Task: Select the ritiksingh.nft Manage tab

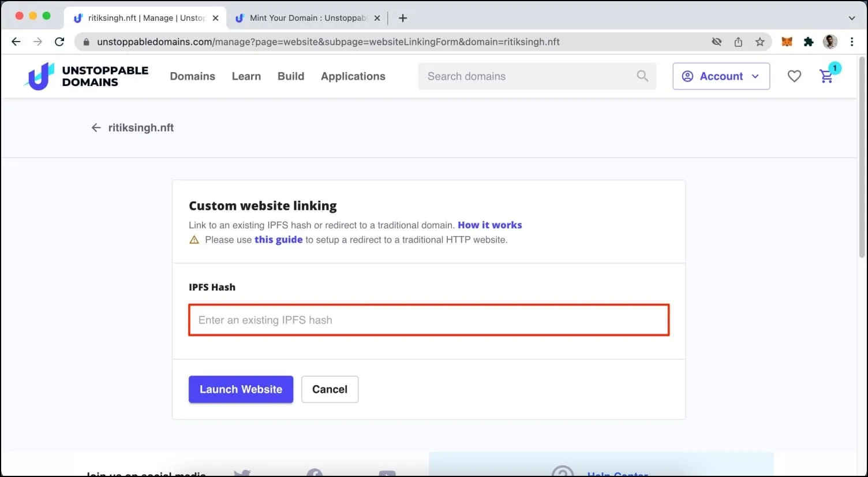Action: click(x=145, y=18)
